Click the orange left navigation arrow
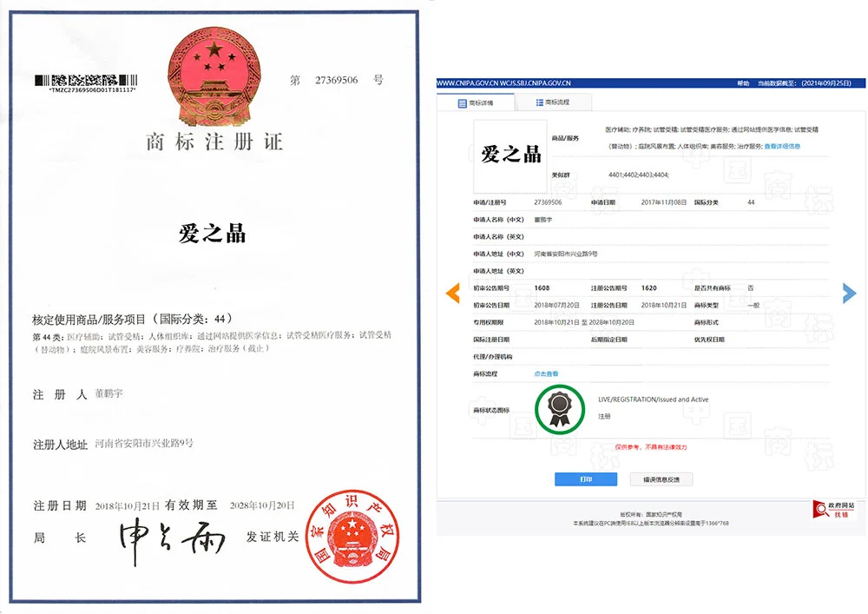The width and height of the screenshot is (868, 614). 452,293
